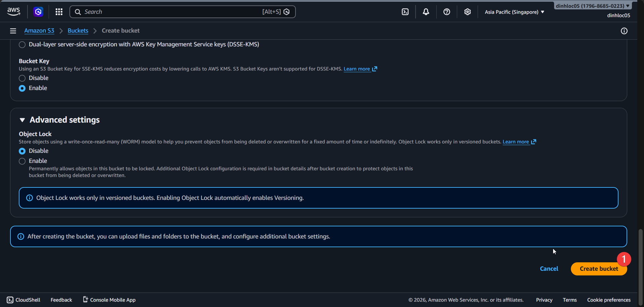The height and width of the screenshot is (307, 644).
Task: Cancel bucket creation
Action: [549, 269]
